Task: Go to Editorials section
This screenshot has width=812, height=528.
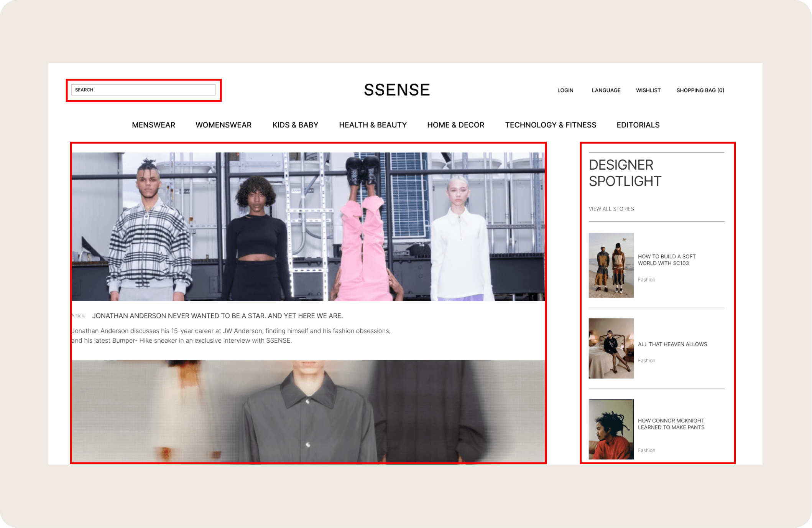Action: (x=638, y=125)
